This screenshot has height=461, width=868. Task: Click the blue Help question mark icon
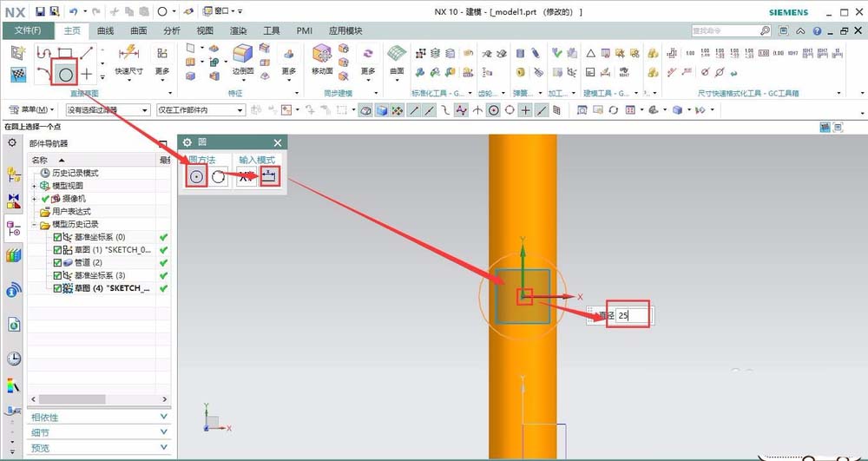click(817, 31)
